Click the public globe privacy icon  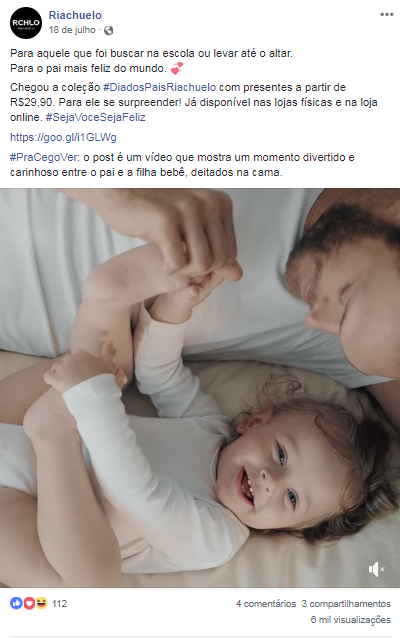click(x=109, y=30)
